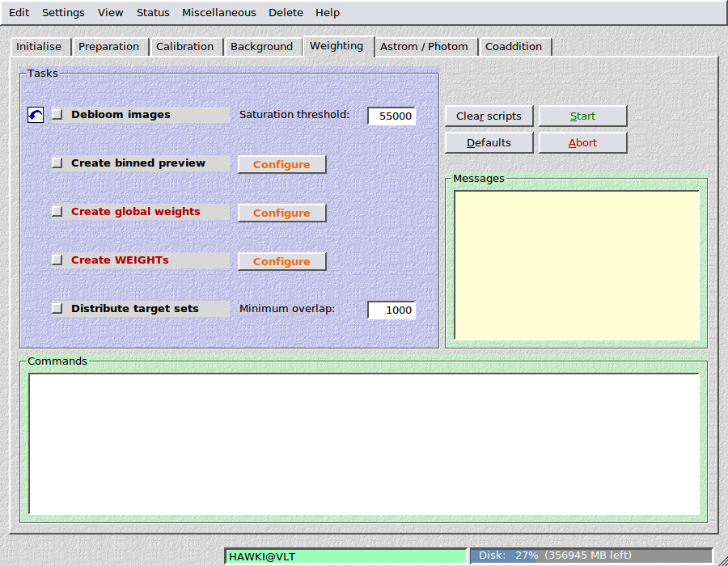Click the HAWKI@VLT instrument status field
Image resolution: width=728 pixels, height=566 pixels.
tap(345, 556)
